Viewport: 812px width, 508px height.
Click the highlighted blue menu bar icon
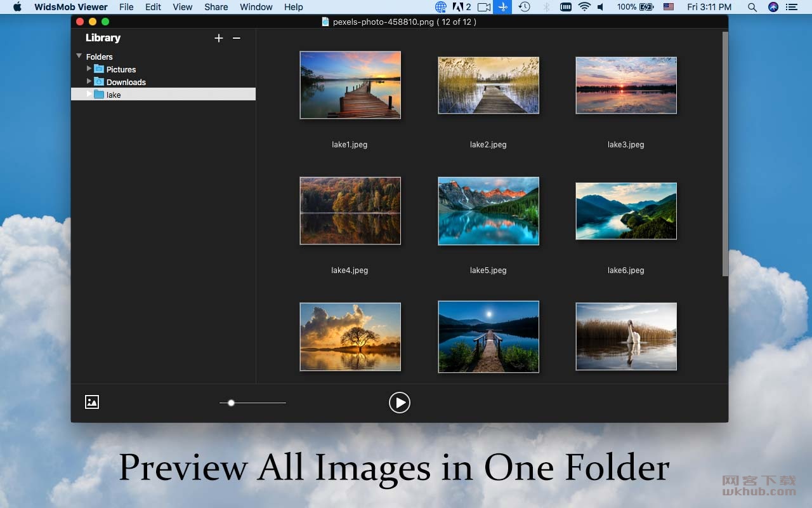click(x=502, y=7)
